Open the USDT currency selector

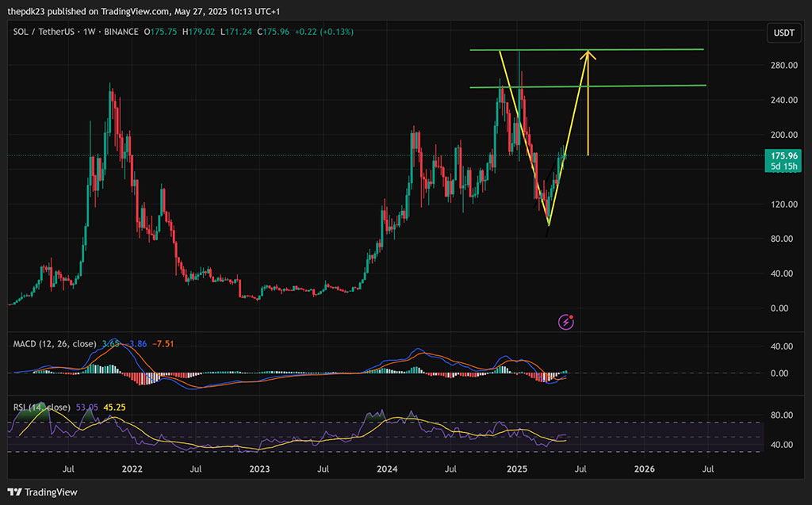[783, 33]
